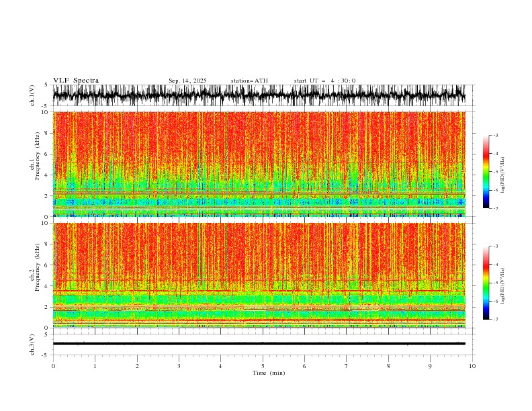This screenshot has height=411, width=532.
Task: Click ch.2 colorbar tick label "-5"
Action: (x=496, y=283)
